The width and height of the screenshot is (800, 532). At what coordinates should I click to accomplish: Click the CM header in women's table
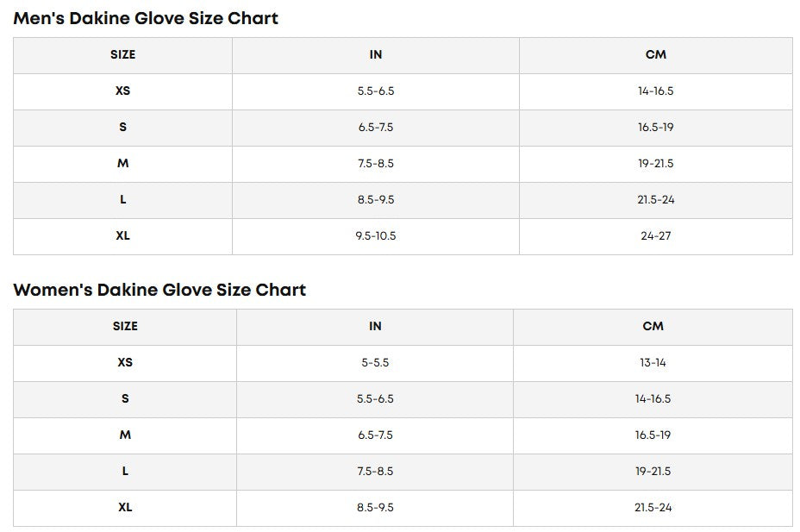(653, 326)
